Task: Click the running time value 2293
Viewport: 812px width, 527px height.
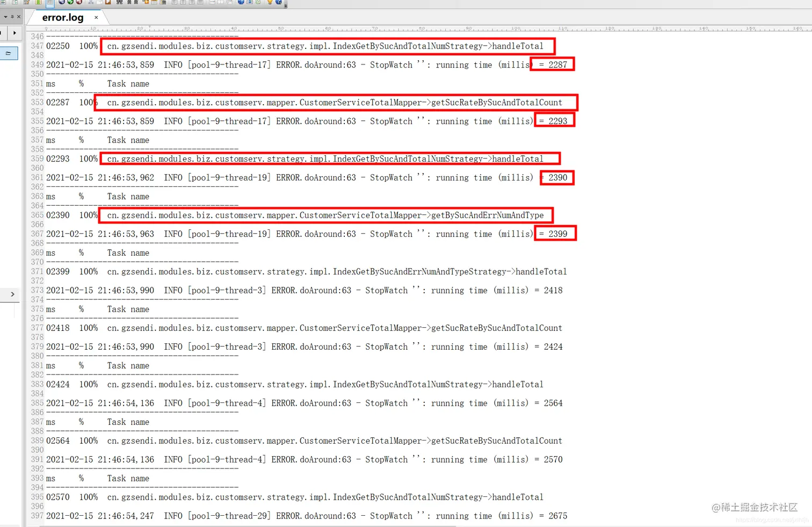Action: click(558, 121)
